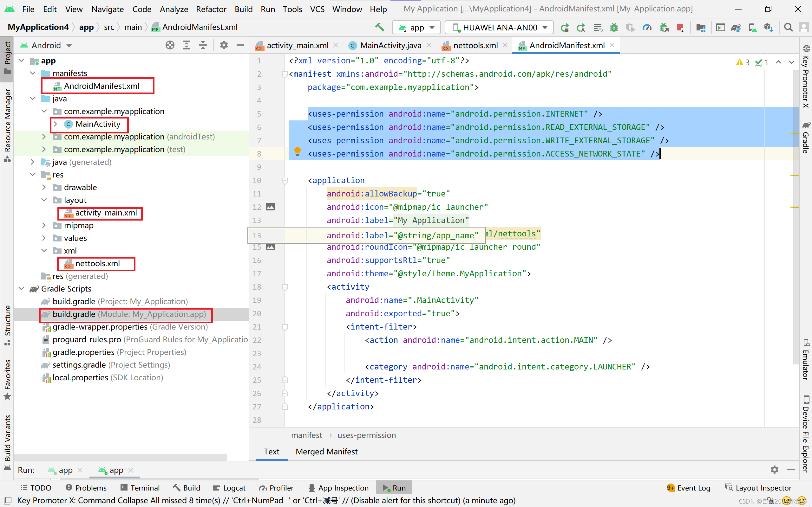Image resolution: width=812 pixels, height=507 pixels.
Task: Toggle the Project tool window sidebar button
Action: pyautogui.click(x=7, y=58)
